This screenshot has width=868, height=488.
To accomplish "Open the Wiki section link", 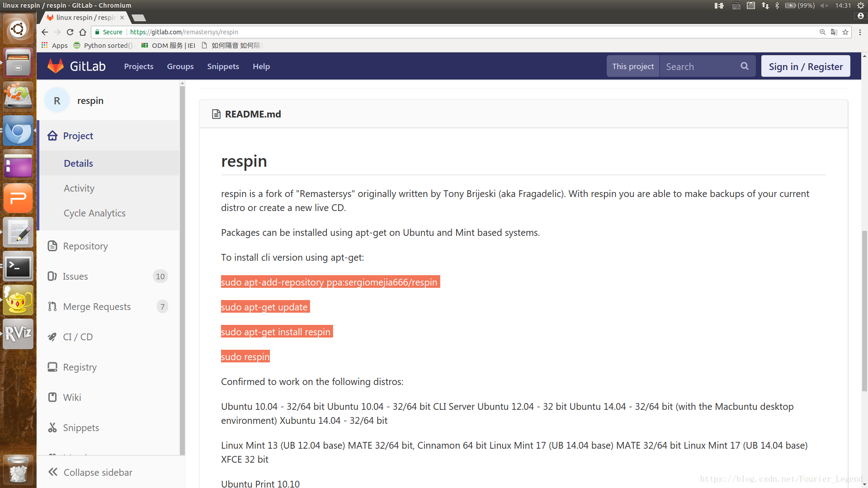I will (x=72, y=397).
